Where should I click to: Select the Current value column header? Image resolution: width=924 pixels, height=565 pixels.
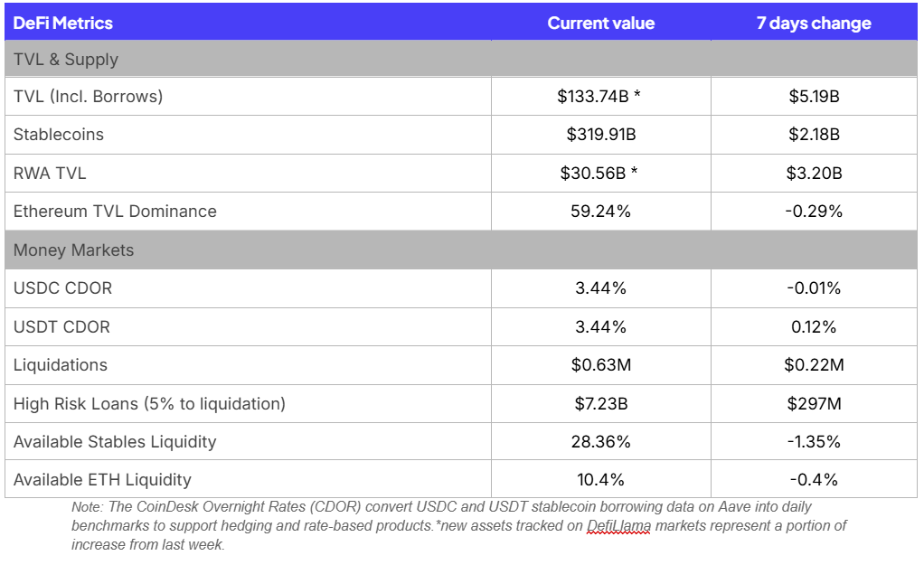(x=601, y=23)
